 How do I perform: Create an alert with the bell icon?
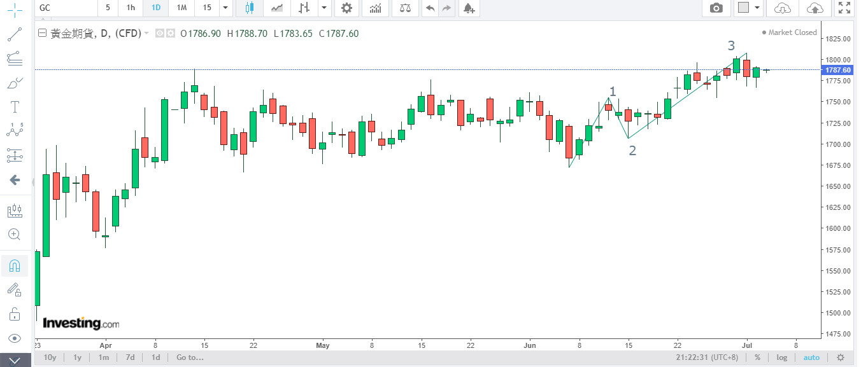(469, 8)
